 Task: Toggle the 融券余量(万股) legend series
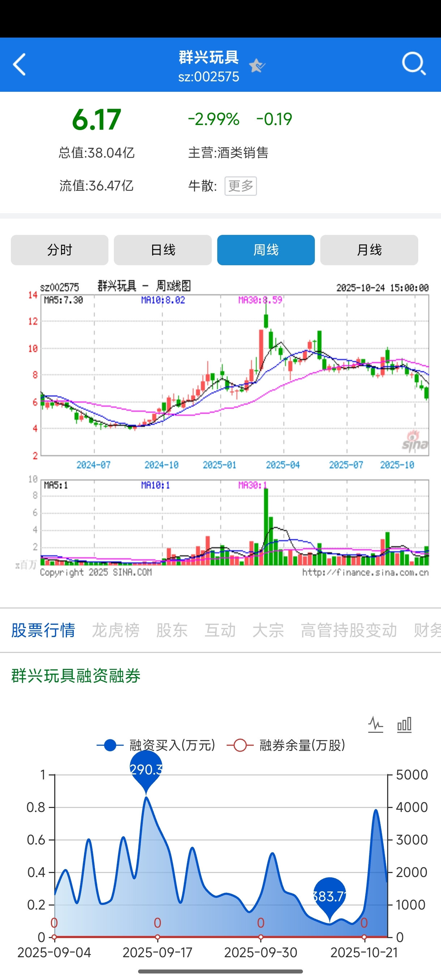(286, 745)
